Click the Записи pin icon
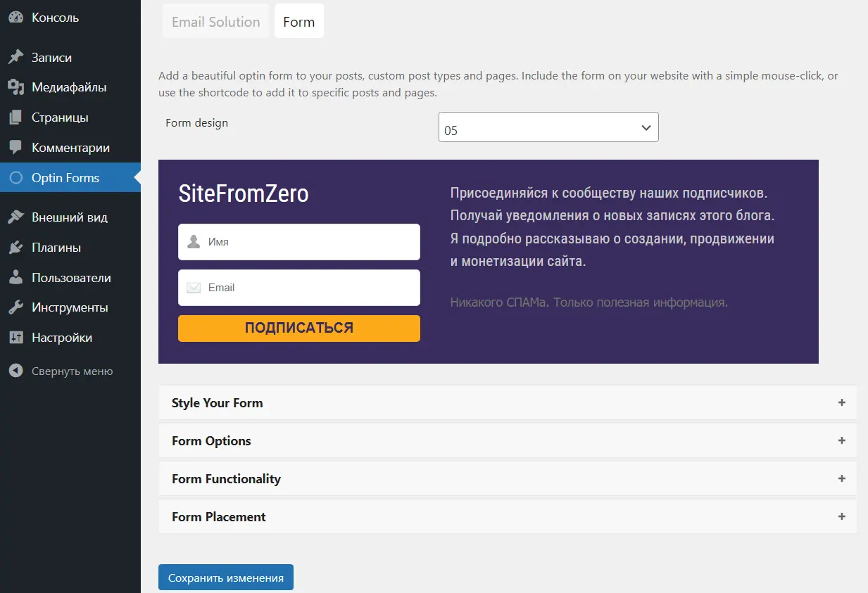Viewport: 868px width, 593px height. [x=15, y=58]
